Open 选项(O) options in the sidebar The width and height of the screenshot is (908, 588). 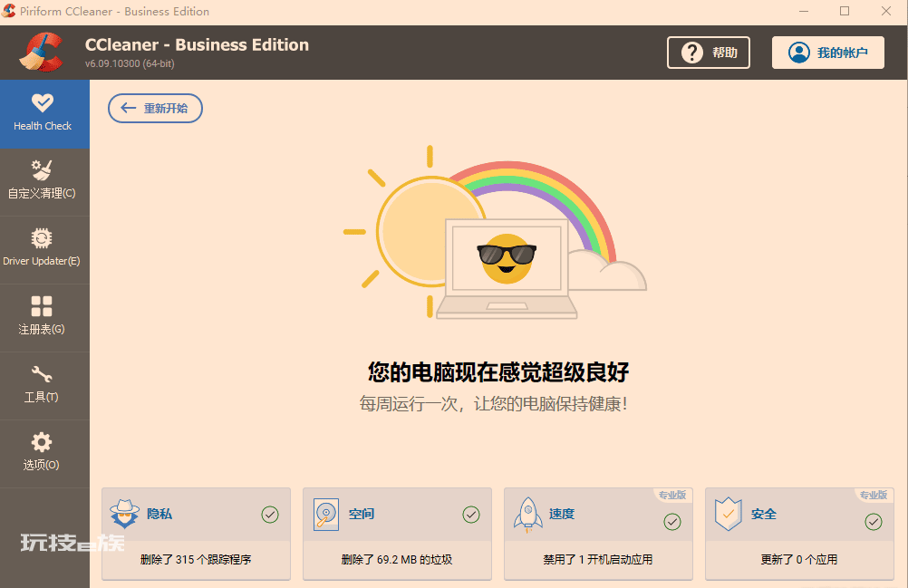coord(44,454)
